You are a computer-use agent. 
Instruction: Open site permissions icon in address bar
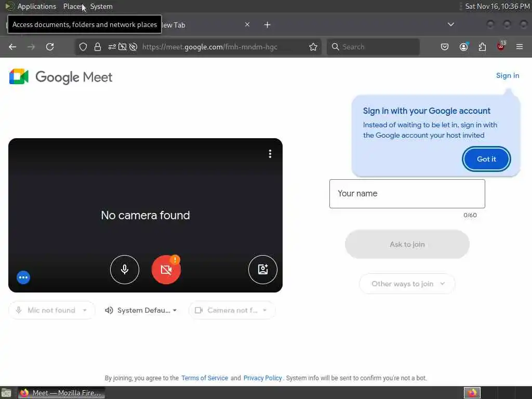pyautogui.click(x=112, y=47)
